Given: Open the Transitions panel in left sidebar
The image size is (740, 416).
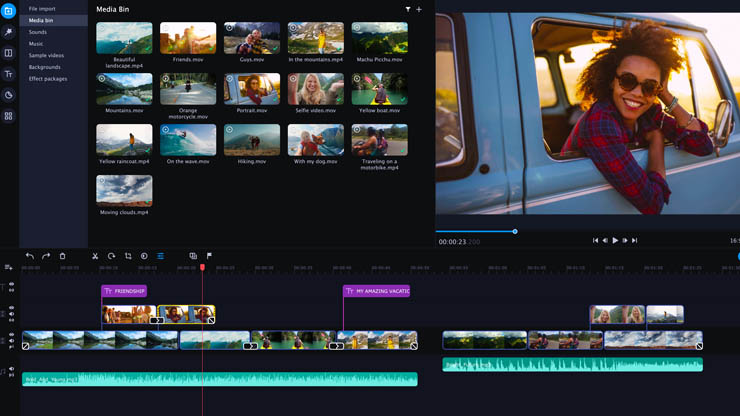Looking at the screenshot, I should pos(9,53).
